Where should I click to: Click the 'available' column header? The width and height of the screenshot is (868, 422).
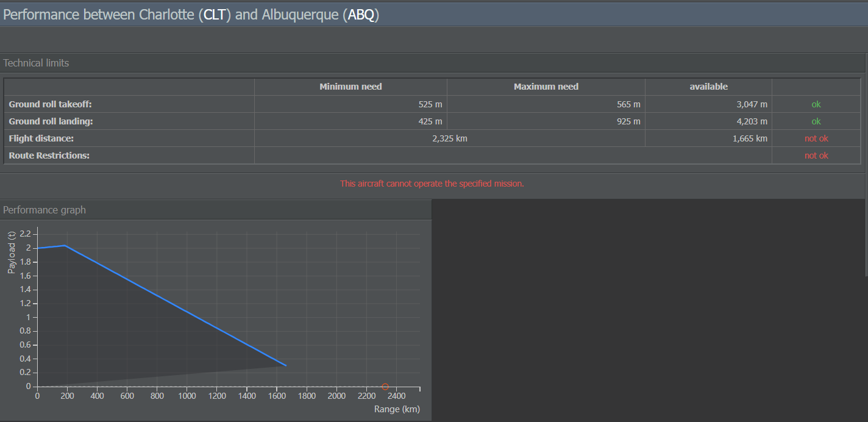708,87
